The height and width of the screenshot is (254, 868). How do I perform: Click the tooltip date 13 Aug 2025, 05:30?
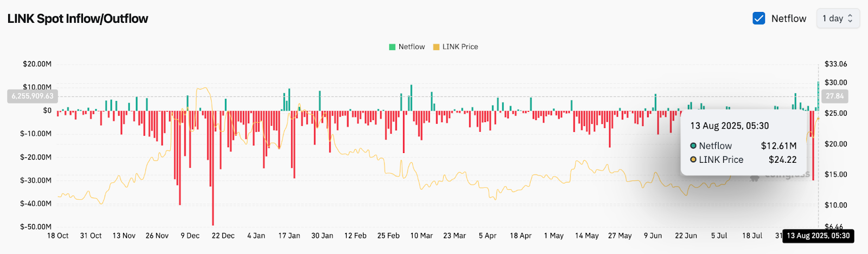pyautogui.click(x=729, y=126)
